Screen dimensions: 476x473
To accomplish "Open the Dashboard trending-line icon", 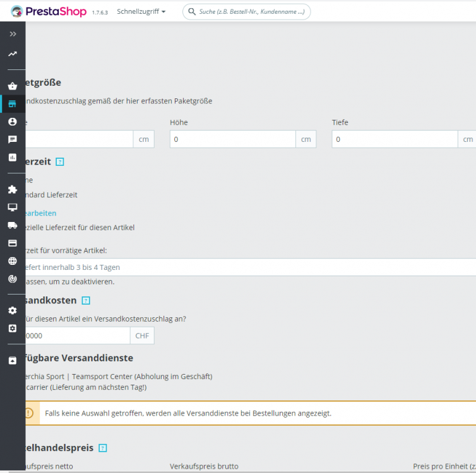I will (x=13, y=54).
